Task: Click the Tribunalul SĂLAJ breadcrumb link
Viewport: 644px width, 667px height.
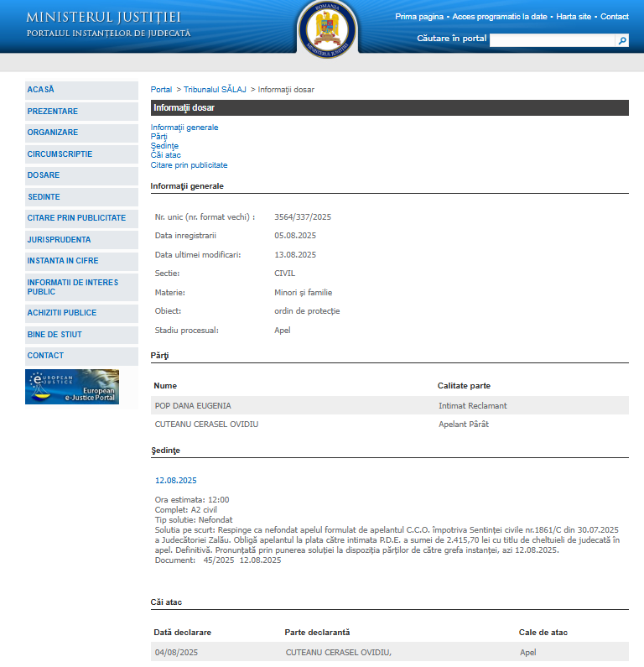Action: (x=215, y=90)
